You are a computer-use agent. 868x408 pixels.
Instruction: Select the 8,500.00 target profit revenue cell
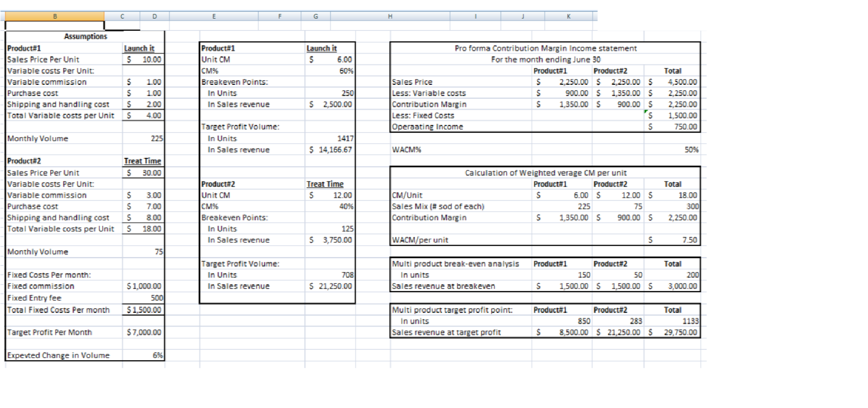point(562,332)
